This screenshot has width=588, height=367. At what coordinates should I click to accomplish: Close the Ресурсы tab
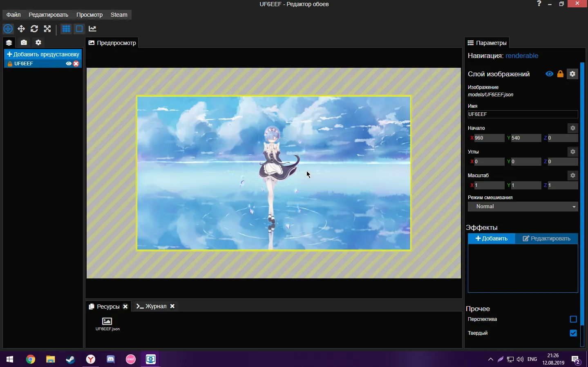[125, 307]
